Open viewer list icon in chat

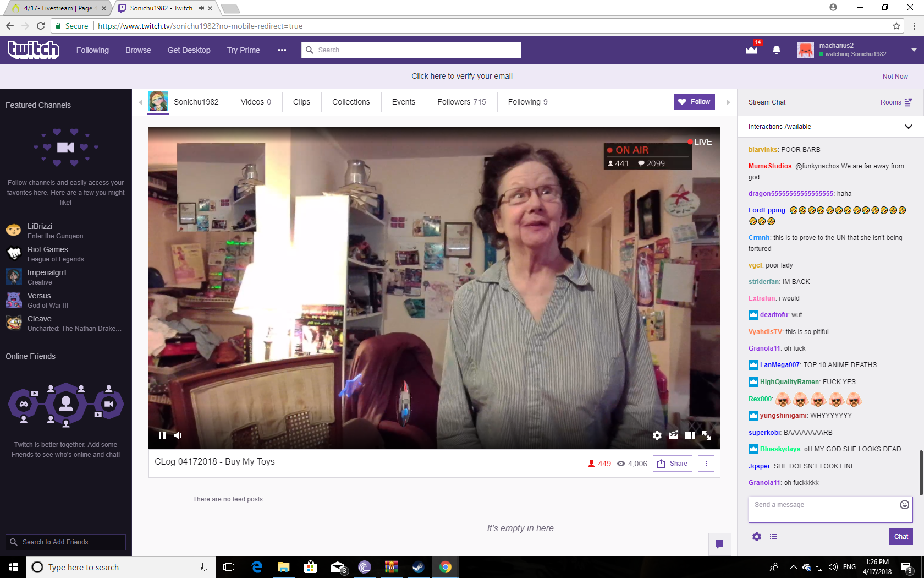[773, 537]
